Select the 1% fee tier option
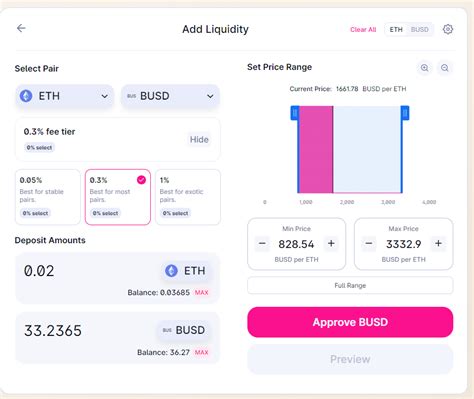 [x=188, y=197]
